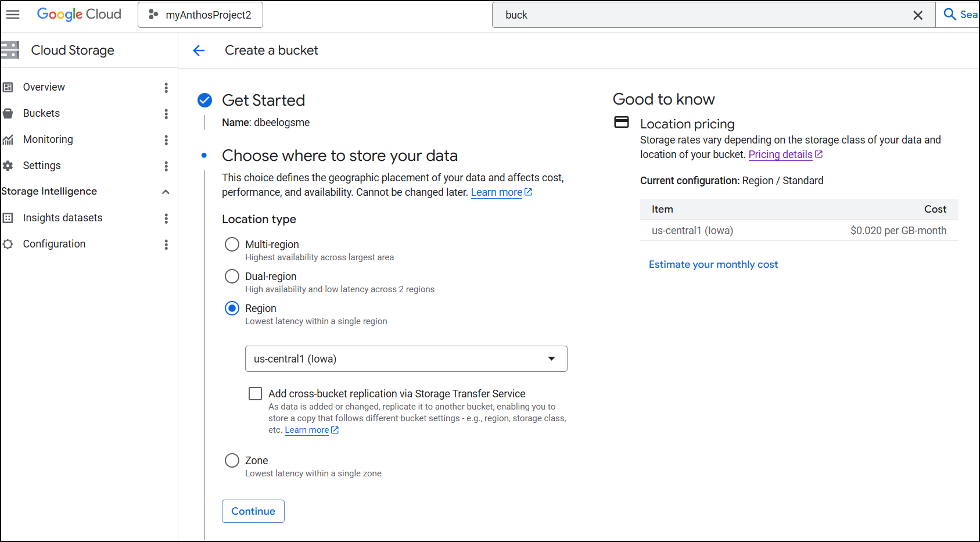Select the Dual-region radio button
The image size is (980, 542).
click(232, 277)
